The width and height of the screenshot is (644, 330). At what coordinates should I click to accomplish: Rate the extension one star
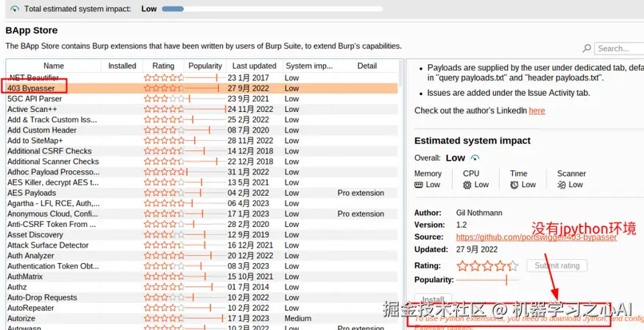pos(462,266)
